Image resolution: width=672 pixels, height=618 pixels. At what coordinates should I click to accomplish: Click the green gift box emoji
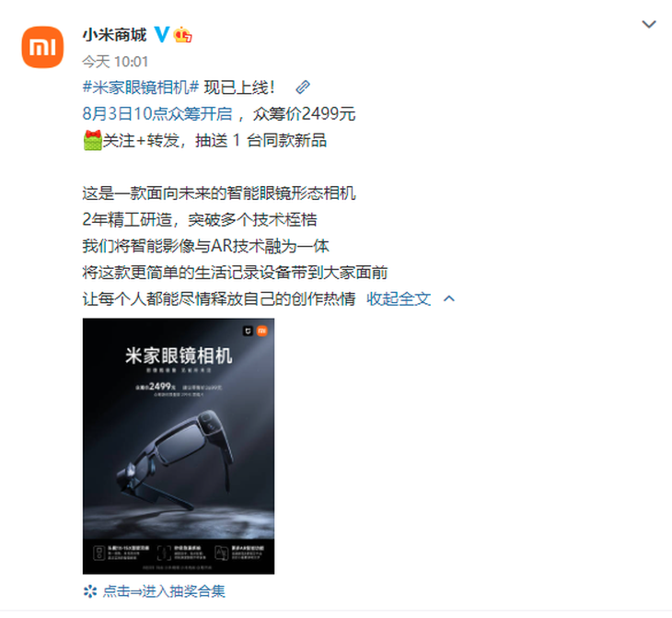[93, 140]
